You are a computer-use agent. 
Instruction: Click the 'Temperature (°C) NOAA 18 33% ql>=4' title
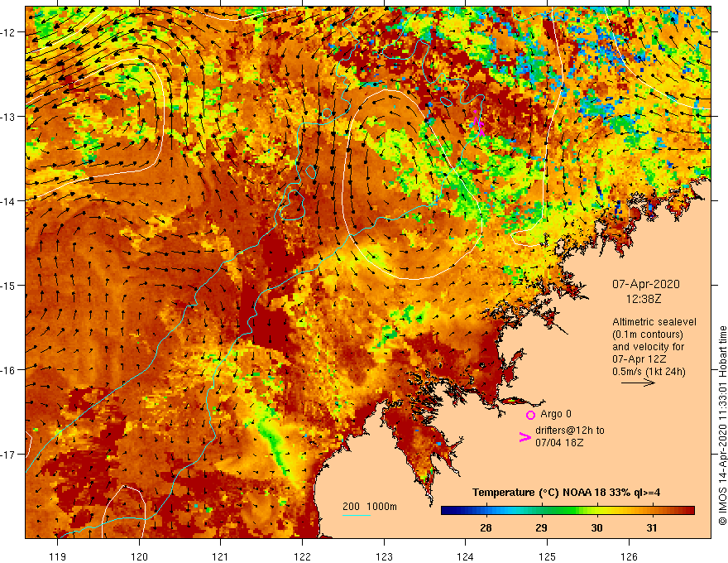pyautogui.click(x=566, y=493)
